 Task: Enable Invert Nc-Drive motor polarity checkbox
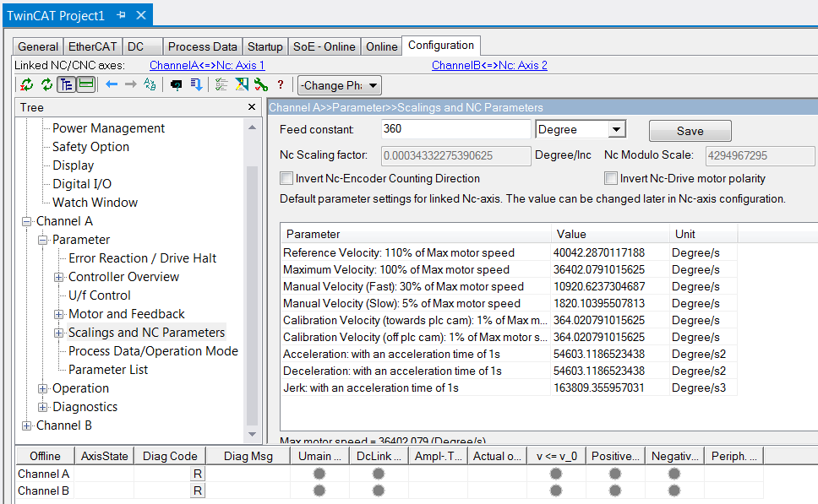click(x=611, y=178)
